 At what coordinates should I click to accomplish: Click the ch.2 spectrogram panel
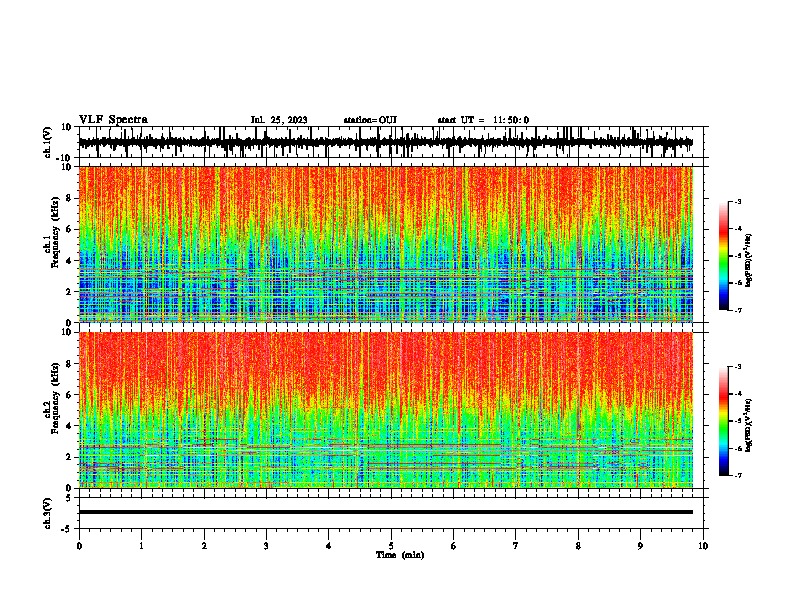click(386, 410)
